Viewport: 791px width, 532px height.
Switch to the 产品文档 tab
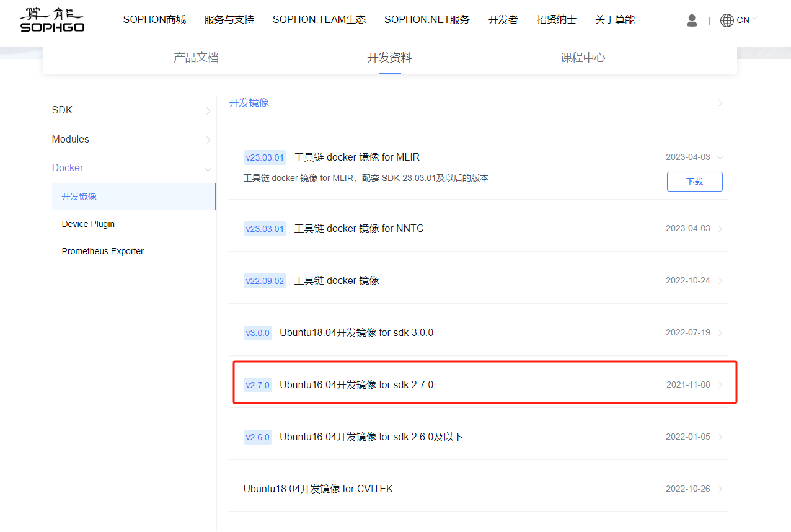[197, 56]
